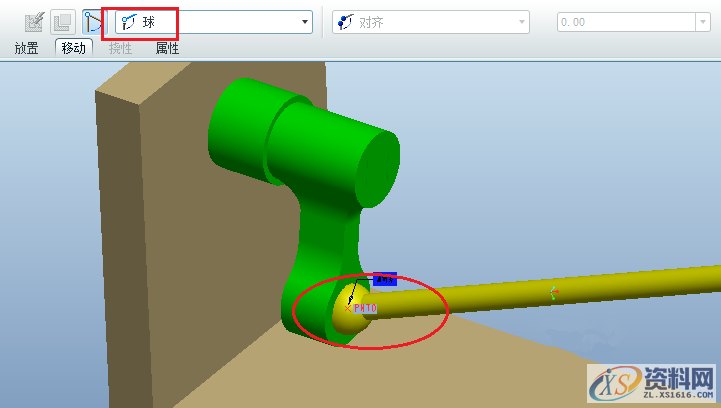
Task: Click the blue constraint tag above the ball
Action: coord(384,279)
